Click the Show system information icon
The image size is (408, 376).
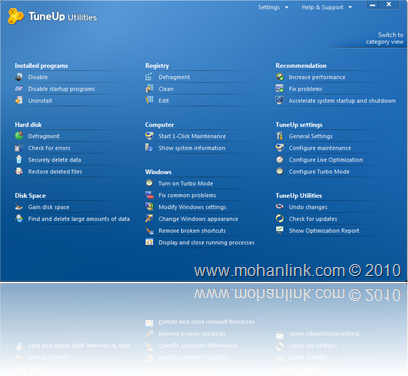pos(149,147)
